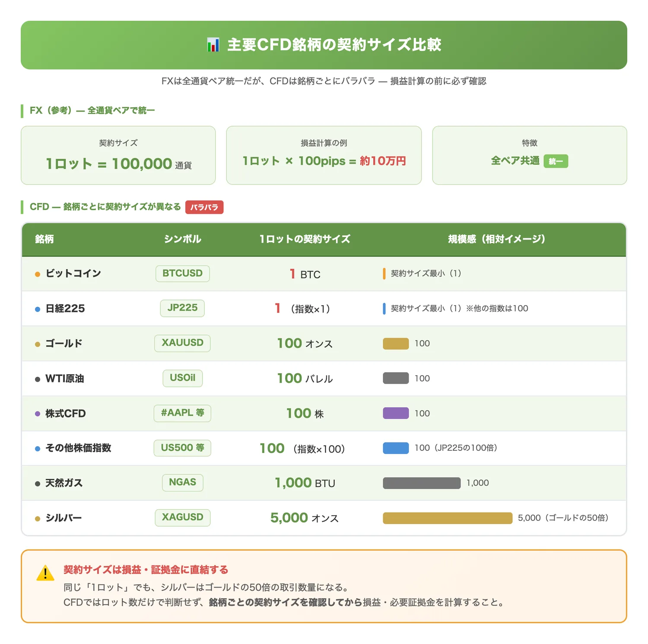The height and width of the screenshot is (644, 648).
Task: Click the green 統一 tag
Action: 556,161
